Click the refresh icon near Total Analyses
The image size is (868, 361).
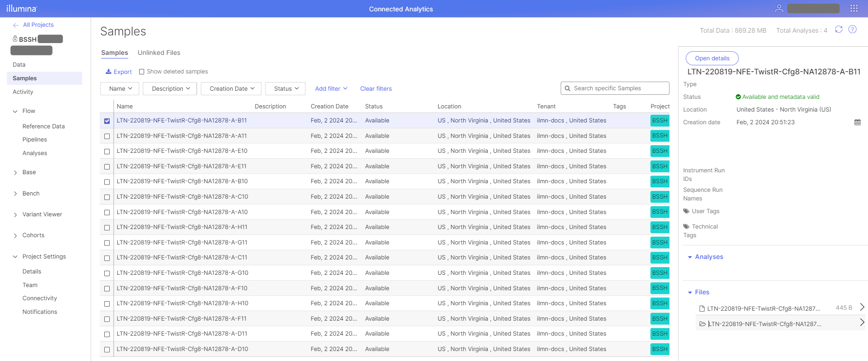[x=839, y=29]
